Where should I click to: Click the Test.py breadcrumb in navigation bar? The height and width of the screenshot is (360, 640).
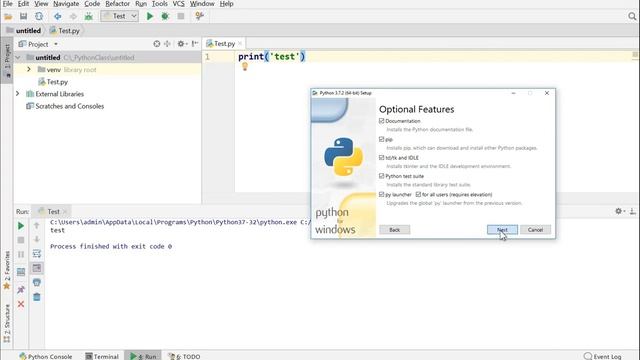tap(64, 31)
